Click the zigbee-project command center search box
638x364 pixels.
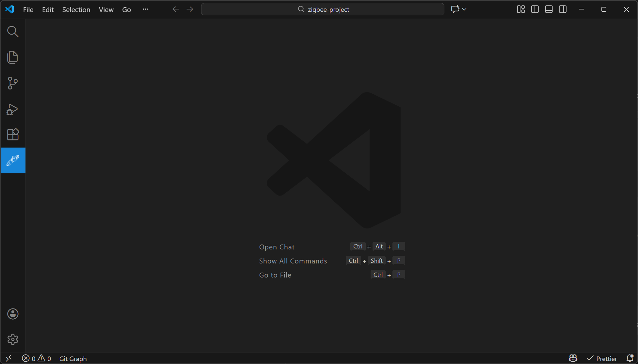pyautogui.click(x=323, y=9)
